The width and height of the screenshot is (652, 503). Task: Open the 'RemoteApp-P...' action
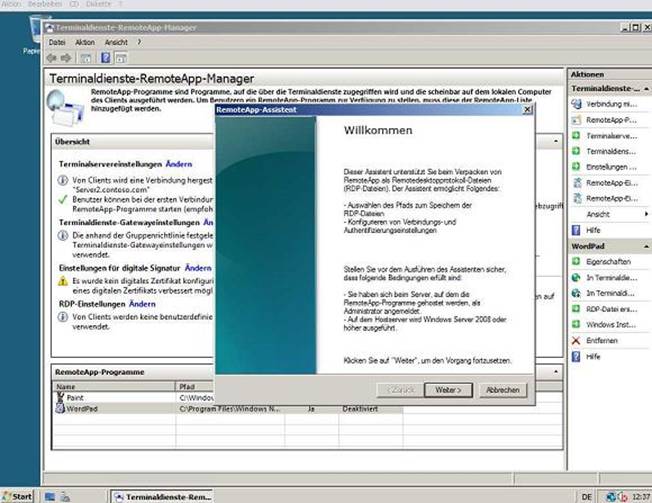610,120
